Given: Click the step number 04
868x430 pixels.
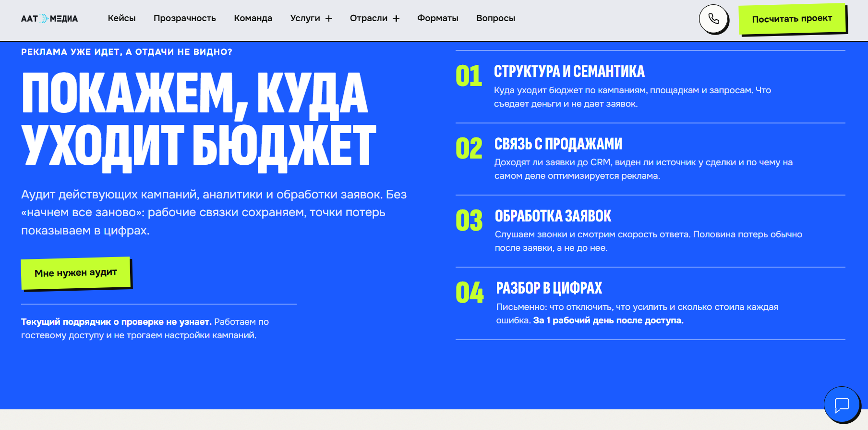Looking at the screenshot, I should (x=470, y=292).
